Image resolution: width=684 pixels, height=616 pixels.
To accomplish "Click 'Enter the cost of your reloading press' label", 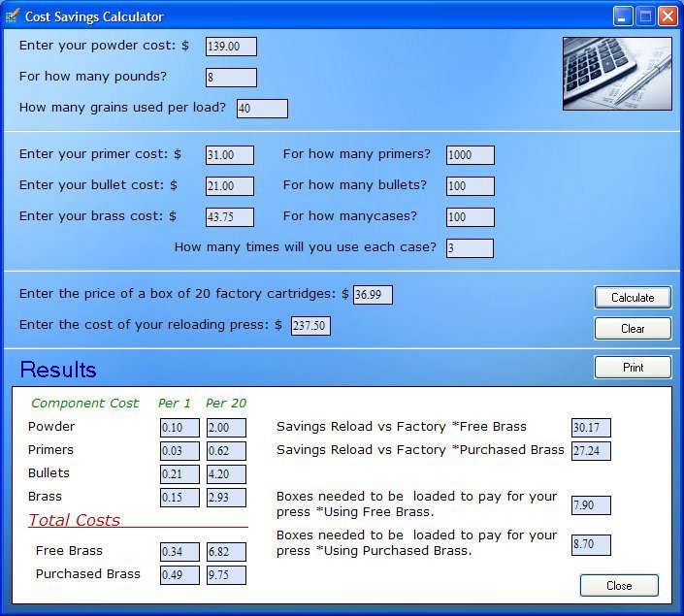I will click(150, 325).
